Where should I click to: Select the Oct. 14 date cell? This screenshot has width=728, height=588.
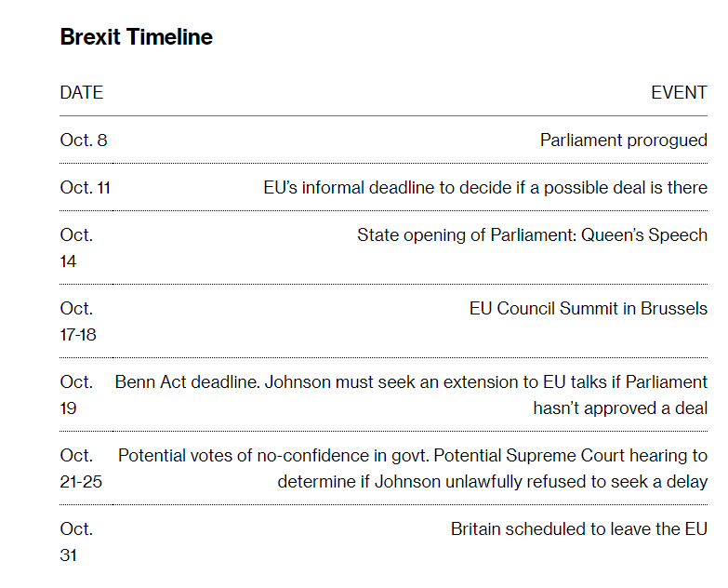coord(76,248)
